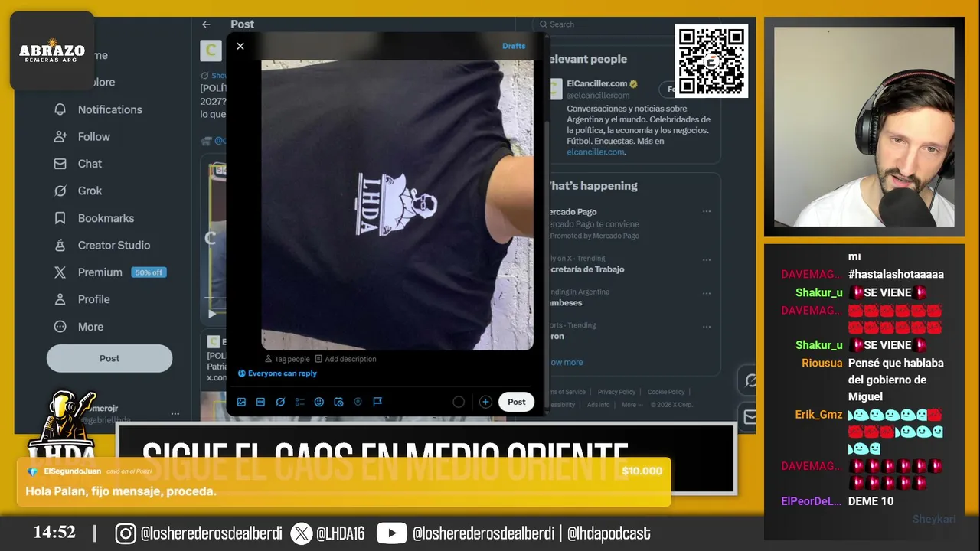The width and height of the screenshot is (980, 551).
Task: Click the Chat envelope icon
Action: 60,164
